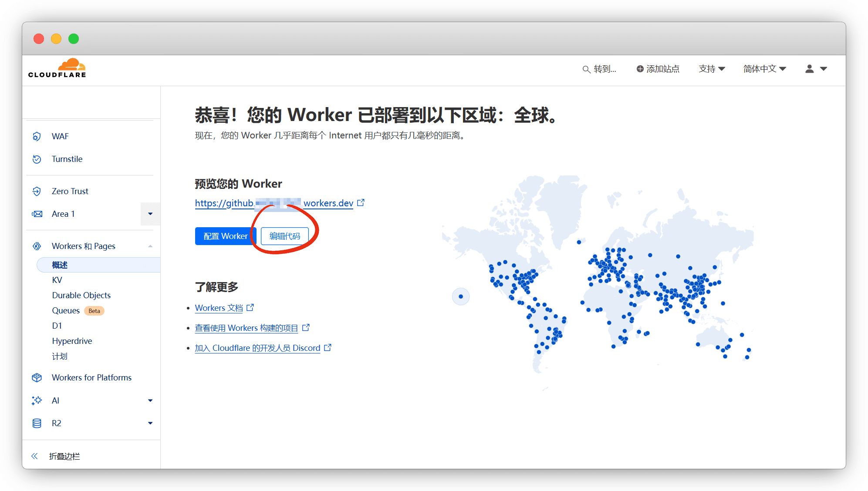Click the Workers and Pages icon
Image resolution: width=868 pixels, height=491 pixels.
(37, 246)
